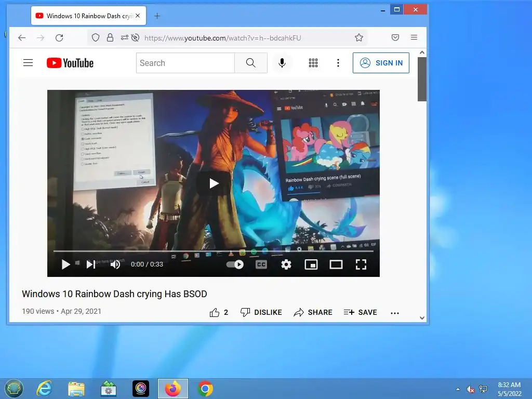This screenshot has width=532, height=399.
Task: Open the Windows Start orb
Action: pyautogui.click(x=14, y=389)
